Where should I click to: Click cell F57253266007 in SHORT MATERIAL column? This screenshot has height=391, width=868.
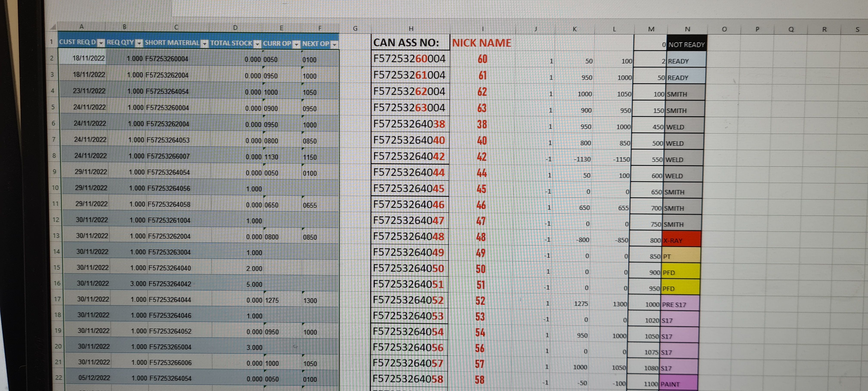pos(169,156)
